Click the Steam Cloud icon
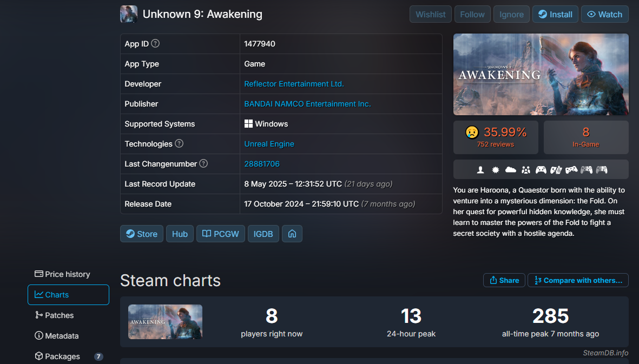Image resolution: width=639 pixels, height=364 pixels. click(x=510, y=170)
